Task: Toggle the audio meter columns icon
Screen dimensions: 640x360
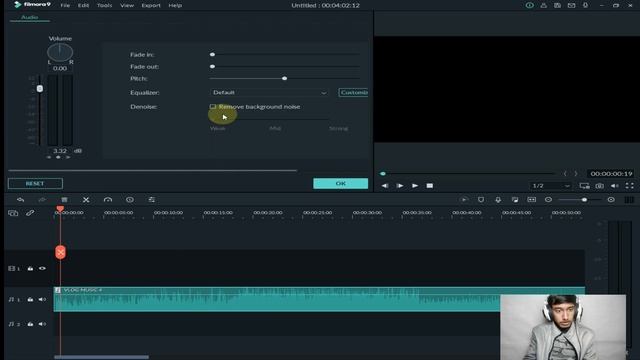Action: pos(629,200)
